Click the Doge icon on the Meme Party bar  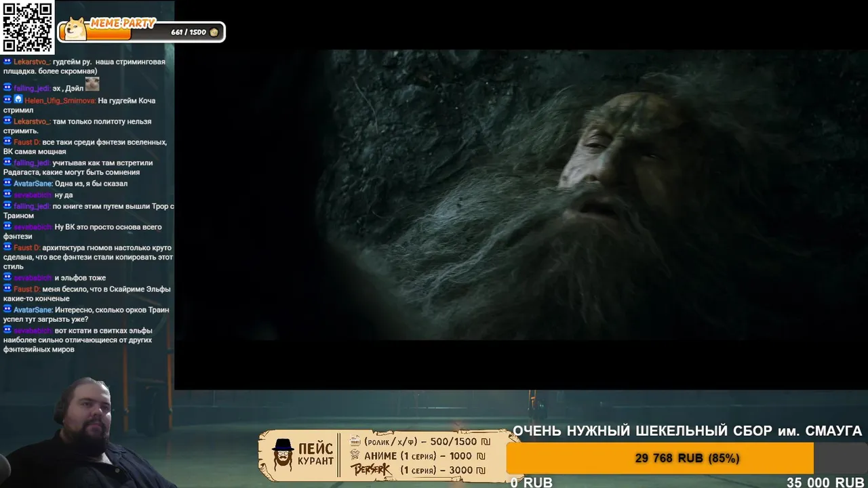tap(74, 30)
